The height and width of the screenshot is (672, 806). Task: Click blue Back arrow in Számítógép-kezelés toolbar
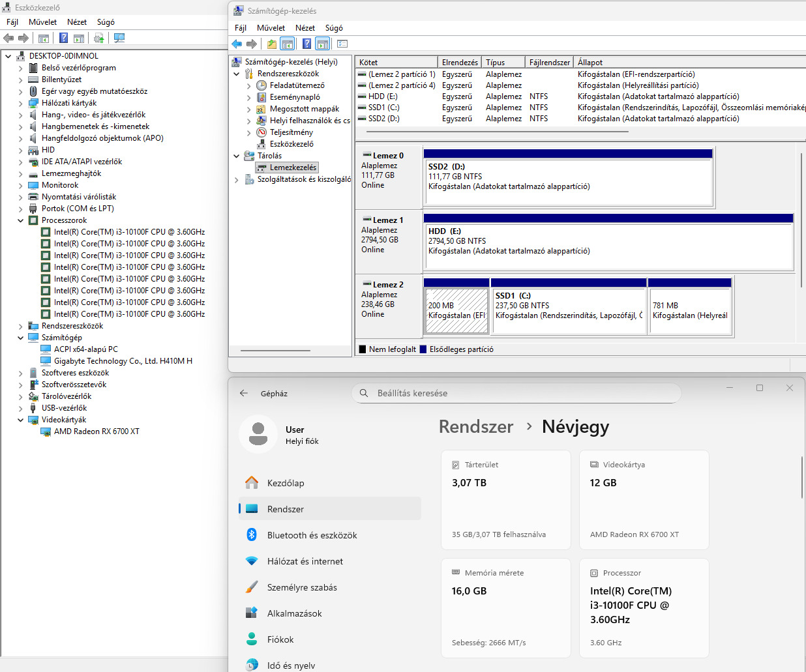(x=237, y=44)
